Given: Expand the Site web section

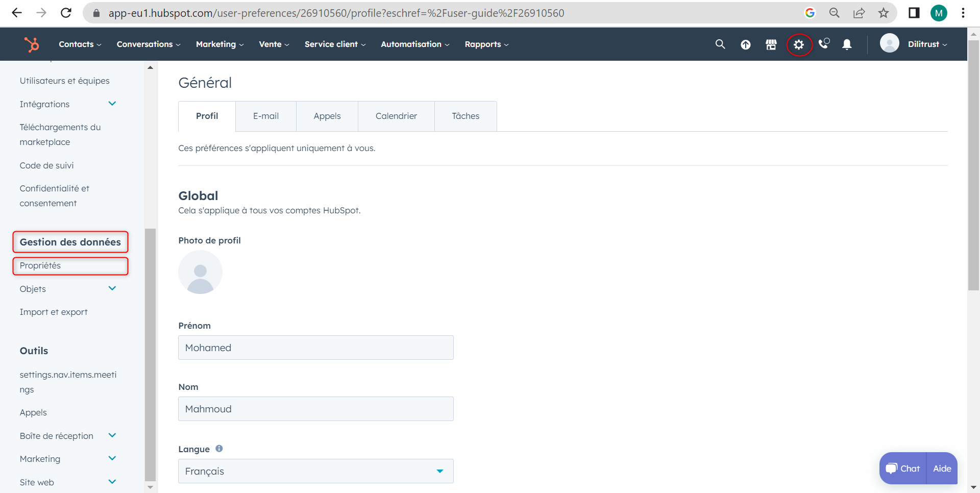Looking at the screenshot, I should (x=112, y=482).
